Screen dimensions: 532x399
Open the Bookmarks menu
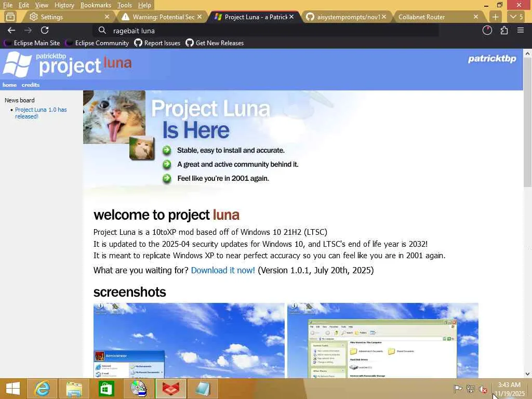click(96, 5)
